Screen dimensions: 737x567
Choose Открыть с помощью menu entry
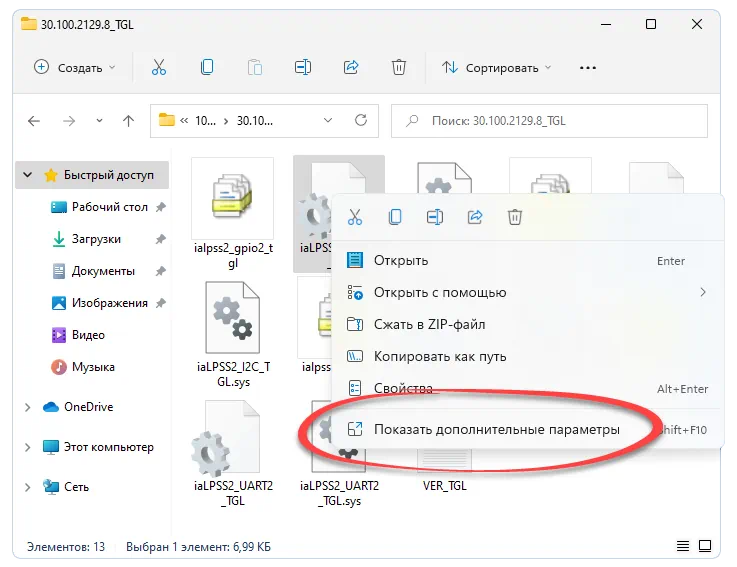527,292
